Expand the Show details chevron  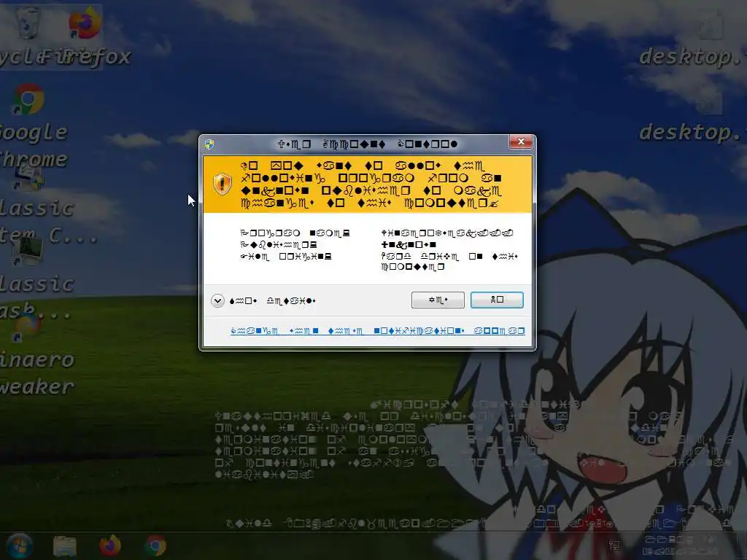217,300
